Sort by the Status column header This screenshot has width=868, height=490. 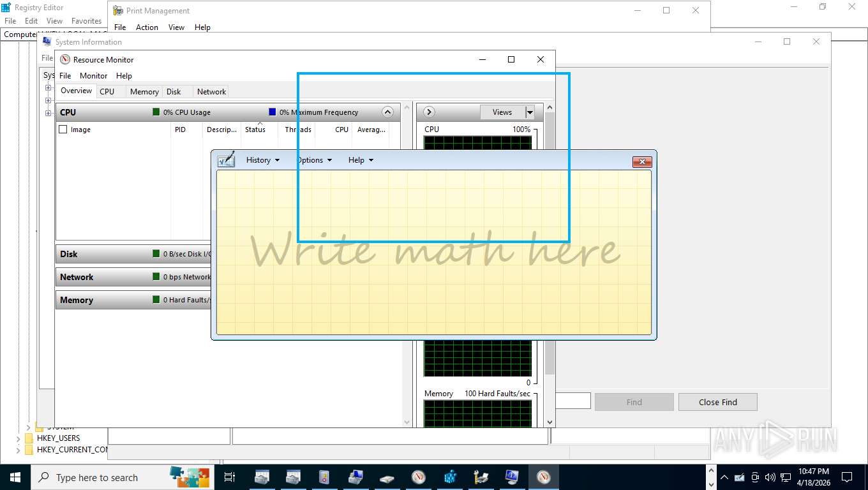(255, 130)
